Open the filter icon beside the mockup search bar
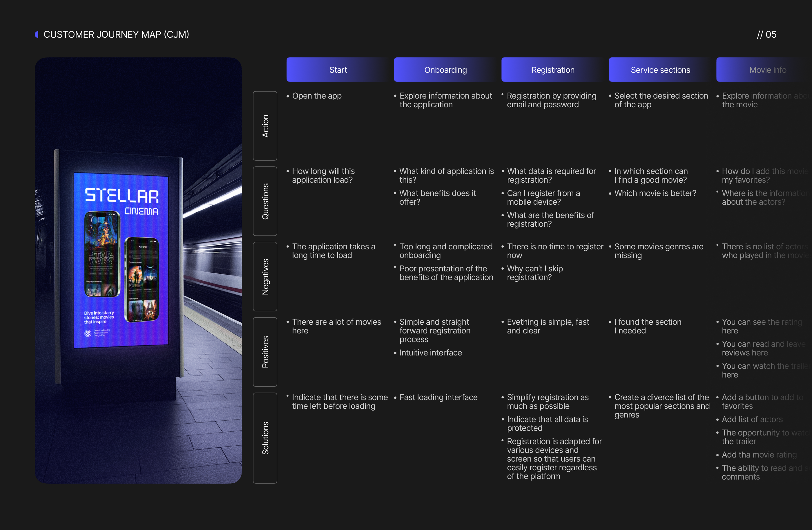This screenshot has height=530, width=812. click(x=157, y=252)
